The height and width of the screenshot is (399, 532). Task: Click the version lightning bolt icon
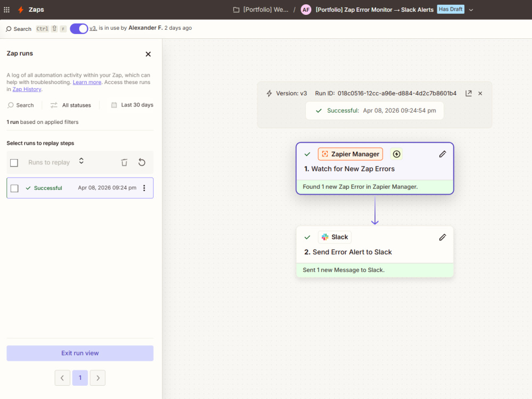(x=269, y=93)
